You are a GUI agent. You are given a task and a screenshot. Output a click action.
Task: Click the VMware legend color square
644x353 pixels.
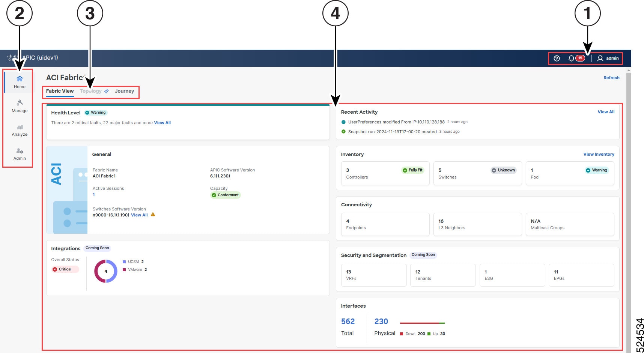pos(124,270)
